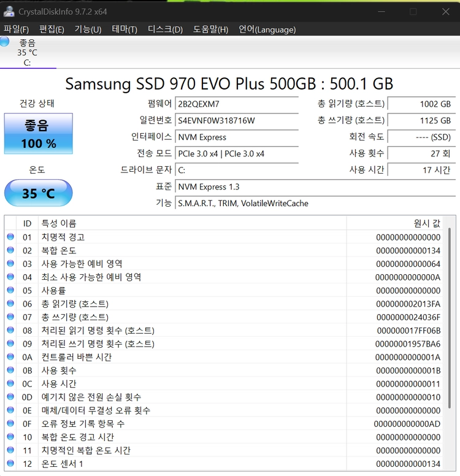Select the 치명적 경고 attribute name
This screenshot has width=460, height=476.
coord(63,237)
